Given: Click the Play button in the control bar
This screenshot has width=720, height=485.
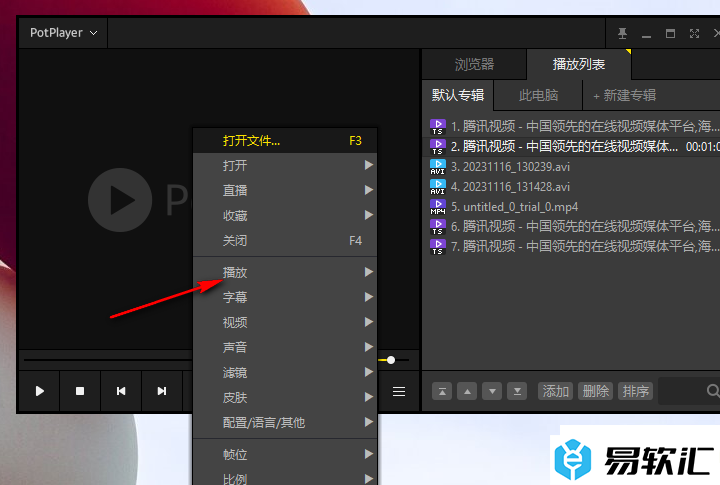Looking at the screenshot, I should 39,391.
